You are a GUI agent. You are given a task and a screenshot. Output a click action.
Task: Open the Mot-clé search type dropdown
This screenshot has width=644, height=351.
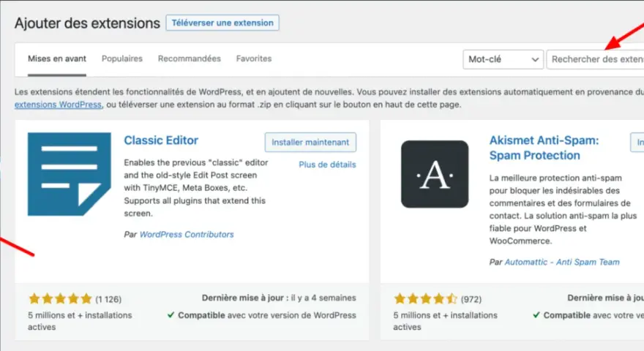click(503, 59)
